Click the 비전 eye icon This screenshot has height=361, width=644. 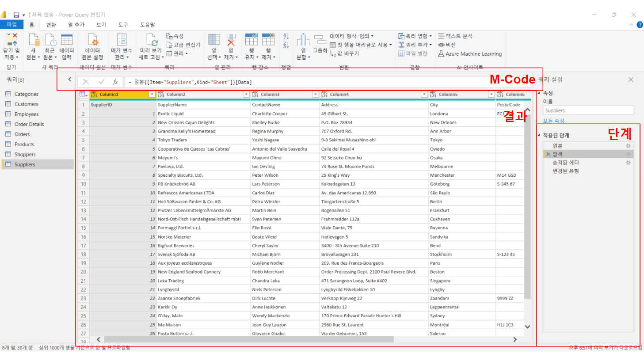pos(441,45)
